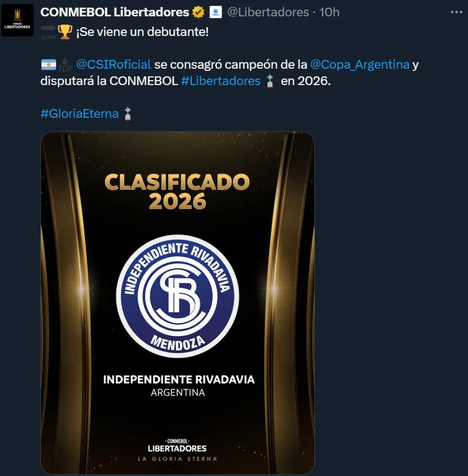This screenshot has width=468, height=476.
Task: Open the @CSIRoficial mention
Action: pos(113,65)
